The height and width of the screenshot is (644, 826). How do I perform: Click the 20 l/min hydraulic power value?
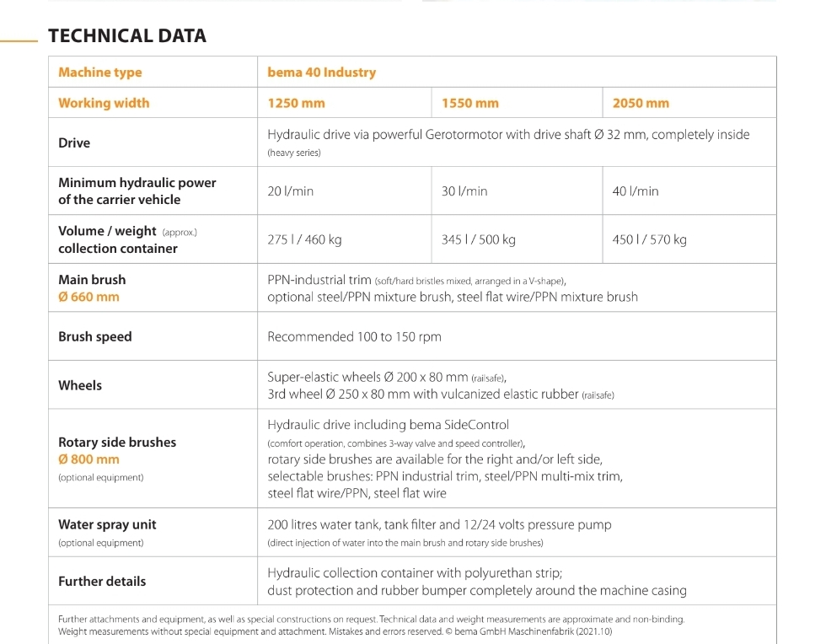click(x=290, y=191)
